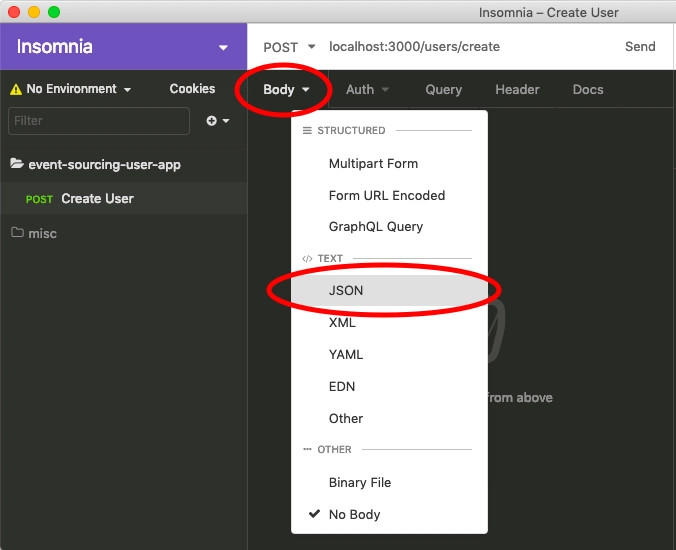Open the No Environment dropdown
The width and height of the screenshot is (676, 550).
79,89
